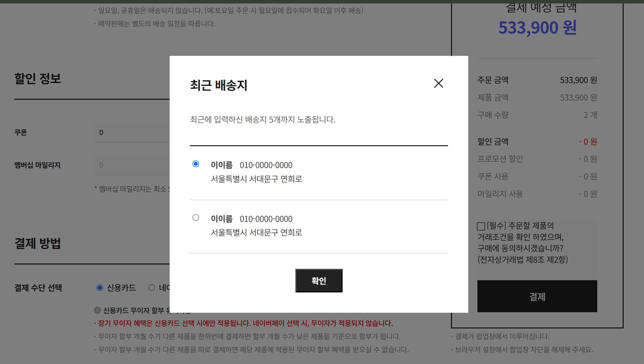Select the 네이버페이 payment radio button

(x=152, y=288)
